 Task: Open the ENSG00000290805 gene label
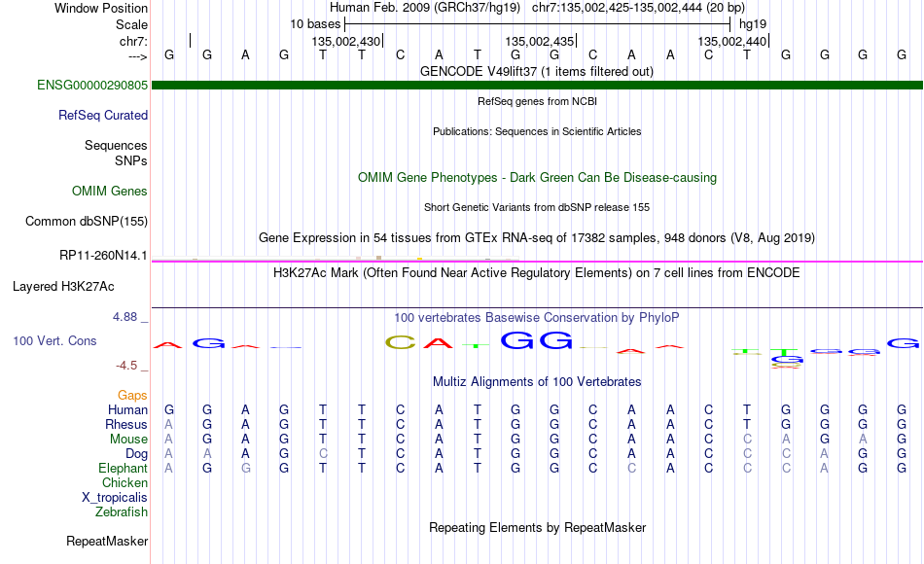[x=92, y=85]
